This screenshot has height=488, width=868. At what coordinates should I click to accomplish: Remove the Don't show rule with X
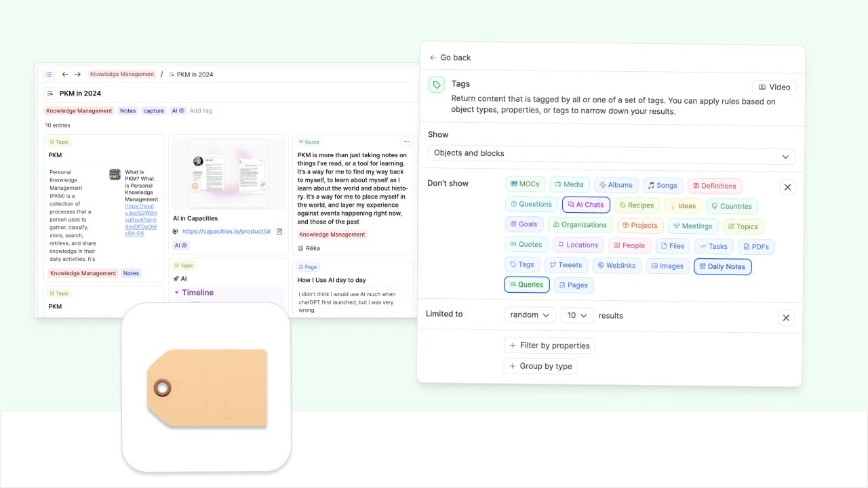787,187
